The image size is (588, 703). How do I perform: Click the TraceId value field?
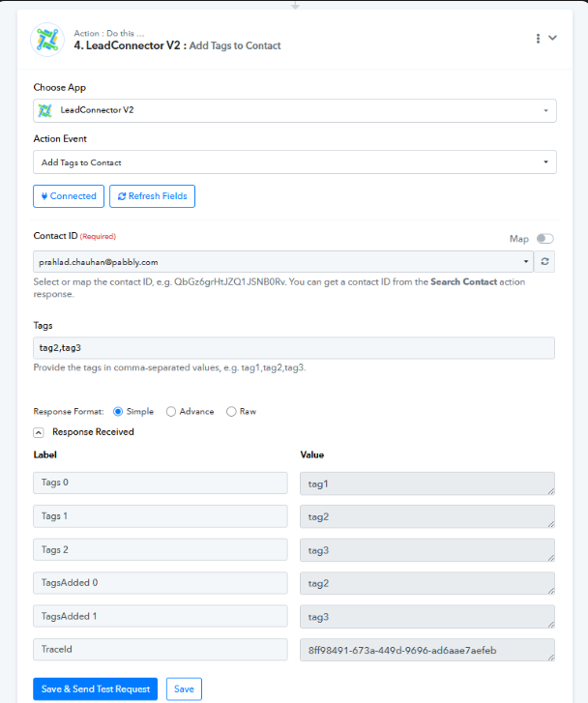pyautogui.click(x=427, y=650)
